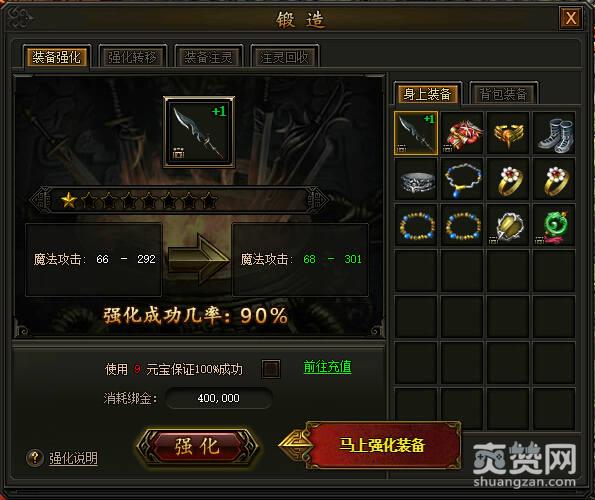
Task: Click the selected weapon slot in forge panel
Action: (199, 132)
